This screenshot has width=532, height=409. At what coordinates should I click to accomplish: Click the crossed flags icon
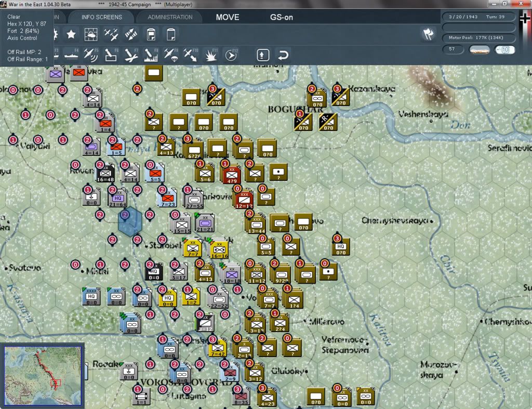(428, 34)
